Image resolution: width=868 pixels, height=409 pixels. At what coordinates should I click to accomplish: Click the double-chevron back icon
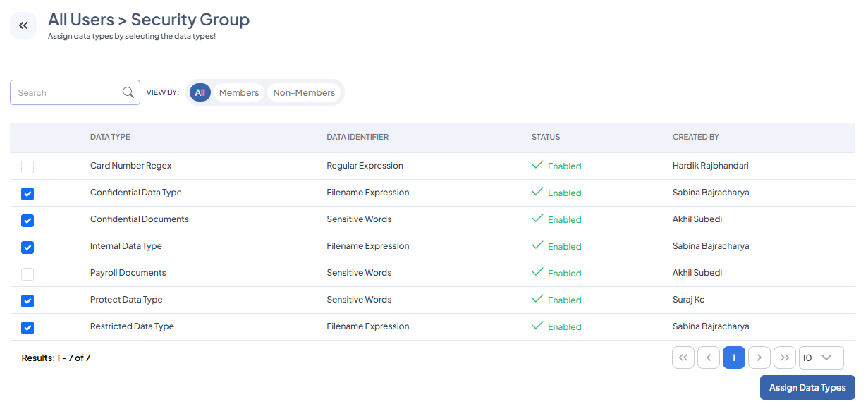click(23, 26)
